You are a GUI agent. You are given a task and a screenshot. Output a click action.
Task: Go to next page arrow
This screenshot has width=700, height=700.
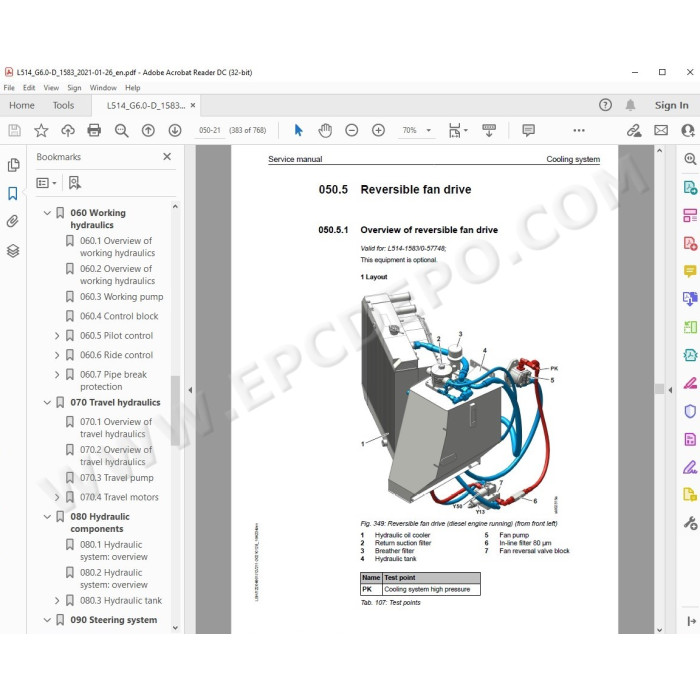point(175,130)
